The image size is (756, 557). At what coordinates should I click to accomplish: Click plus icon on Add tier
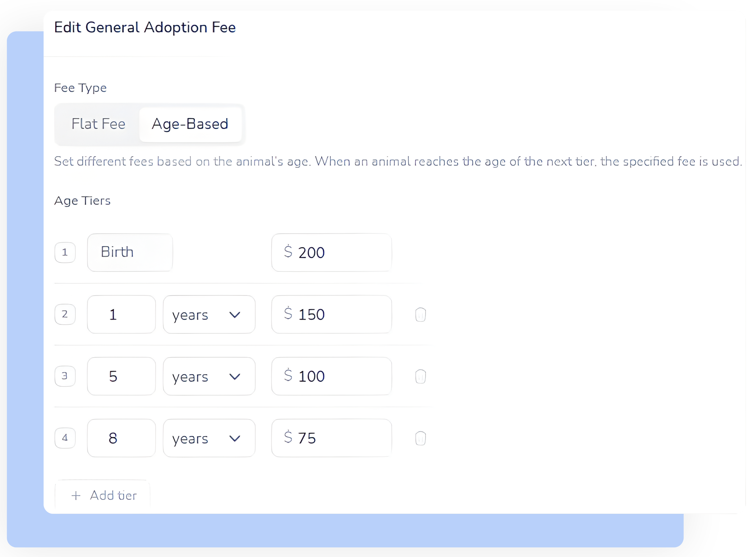(76, 495)
